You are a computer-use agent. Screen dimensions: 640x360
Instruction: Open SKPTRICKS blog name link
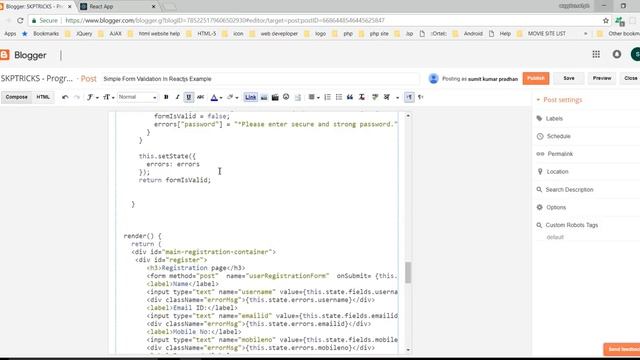point(37,78)
